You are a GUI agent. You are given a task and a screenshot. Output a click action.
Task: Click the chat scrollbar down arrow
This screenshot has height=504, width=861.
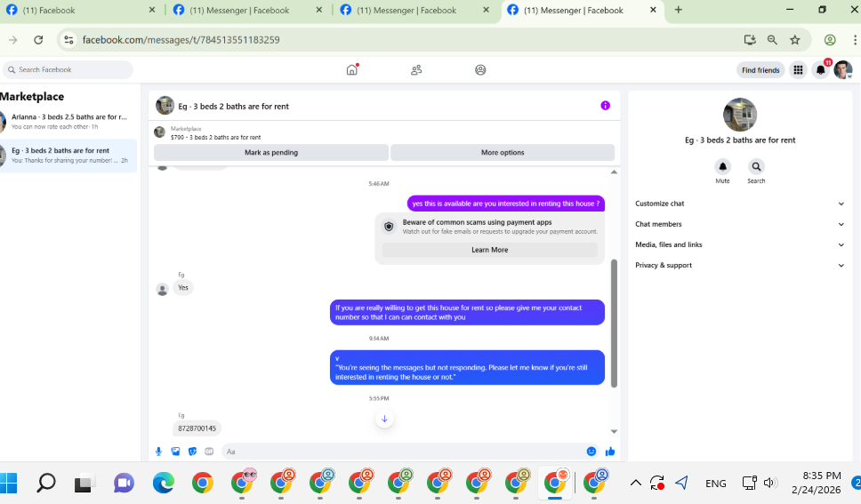(x=614, y=431)
